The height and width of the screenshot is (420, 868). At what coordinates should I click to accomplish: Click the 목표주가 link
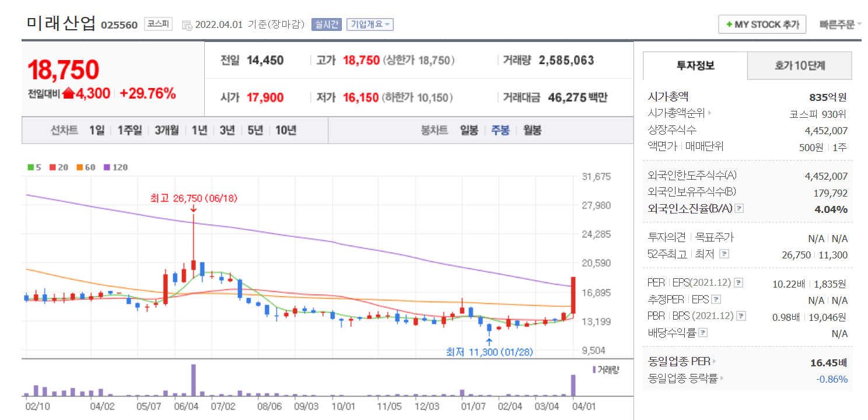tap(715, 237)
